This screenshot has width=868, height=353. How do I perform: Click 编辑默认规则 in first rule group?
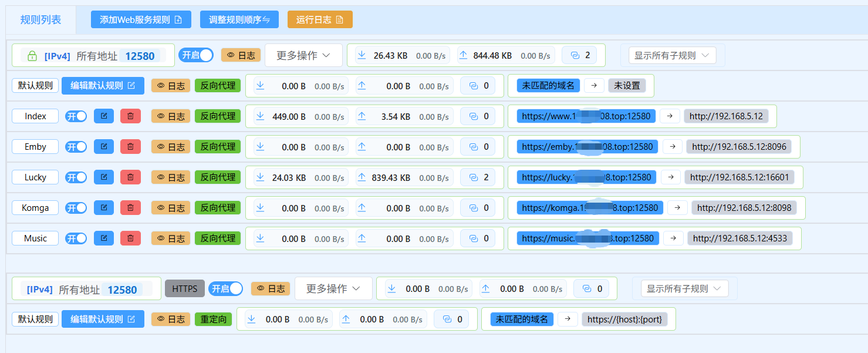103,86
